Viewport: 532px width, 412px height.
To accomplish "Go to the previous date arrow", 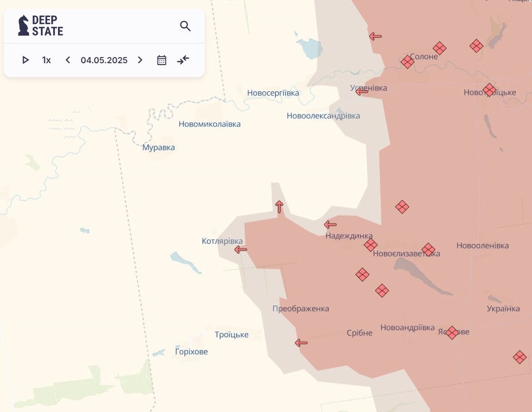I will point(68,60).
